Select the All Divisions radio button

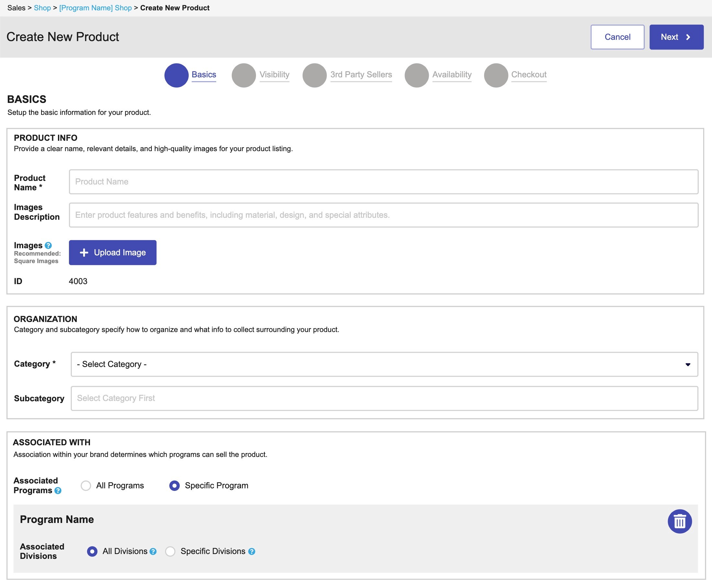(x=92, y=551)
